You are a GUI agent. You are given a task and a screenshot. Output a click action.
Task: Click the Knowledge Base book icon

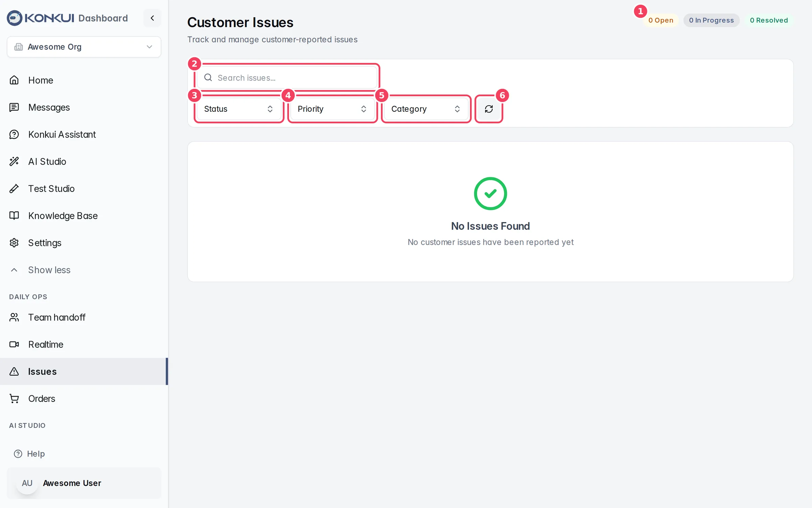pos(14,216)
